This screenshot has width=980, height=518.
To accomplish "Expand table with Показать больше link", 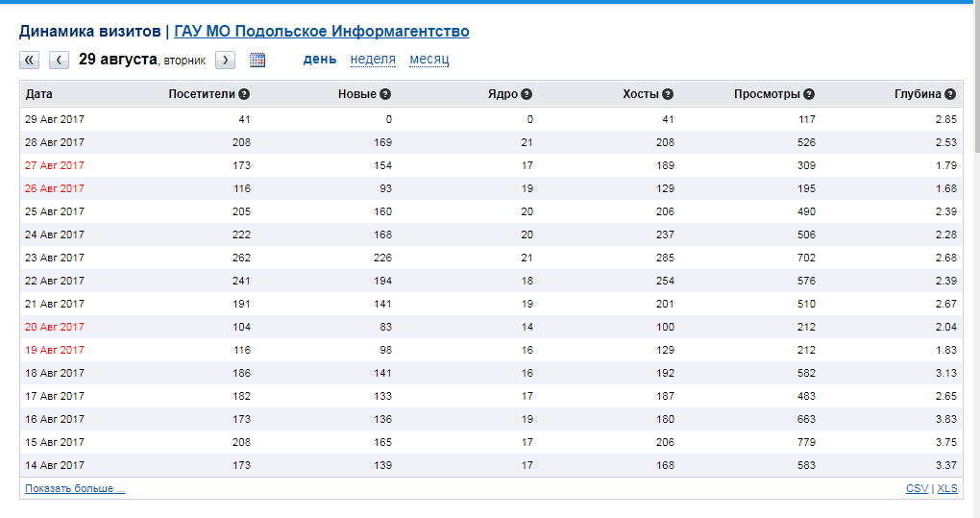I will click(75, 488).
